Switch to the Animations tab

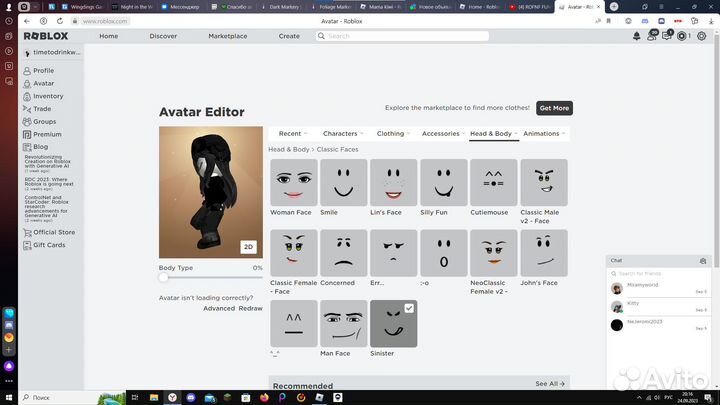[543, 133]
